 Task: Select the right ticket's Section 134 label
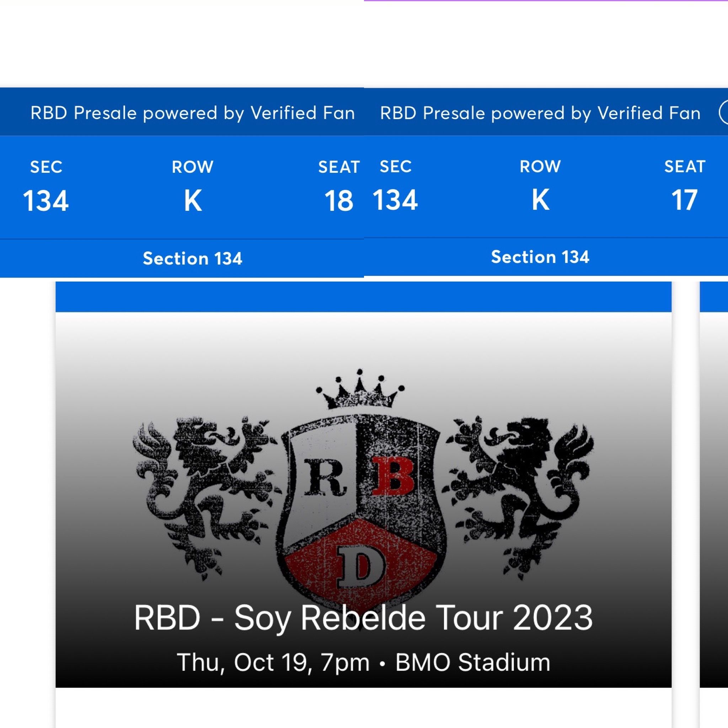point(540,257)
